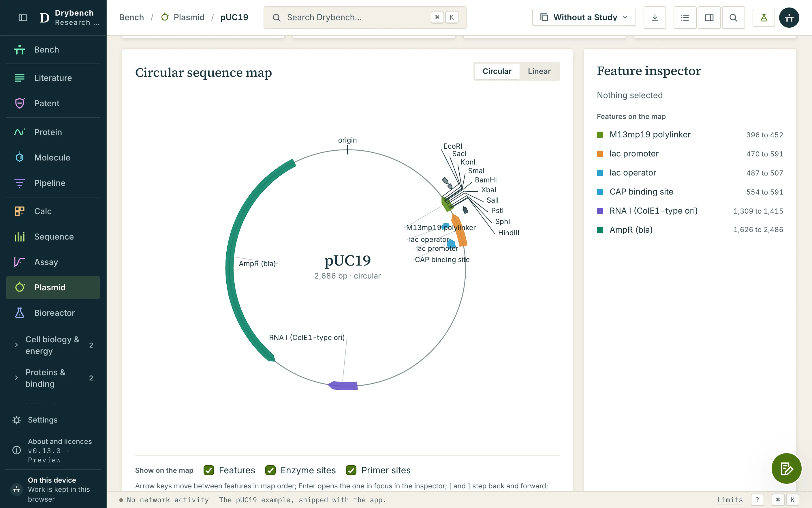Click the download icon in the toolbar

[655, 18]
